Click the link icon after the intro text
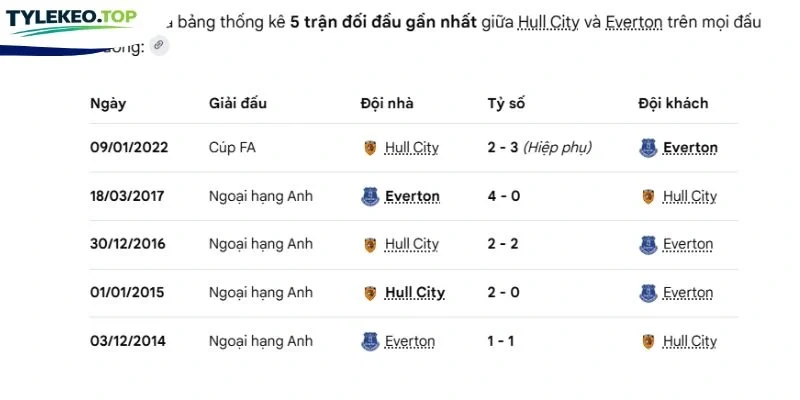 (159, 46)
